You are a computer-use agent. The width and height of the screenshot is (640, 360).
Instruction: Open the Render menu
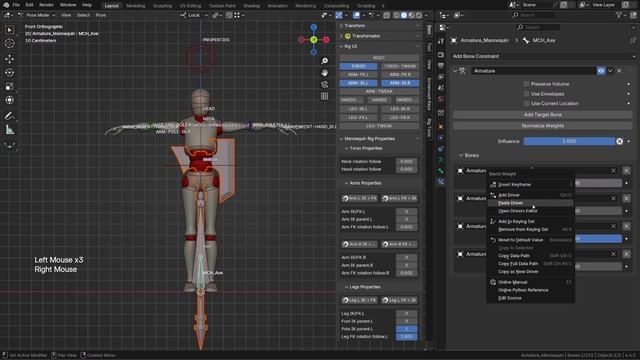[47, 5]
